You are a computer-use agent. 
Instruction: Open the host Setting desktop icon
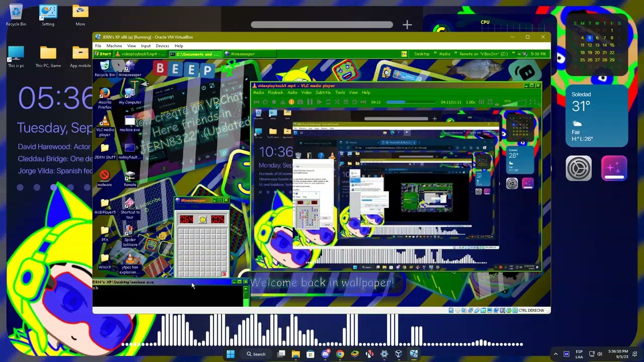48,16
